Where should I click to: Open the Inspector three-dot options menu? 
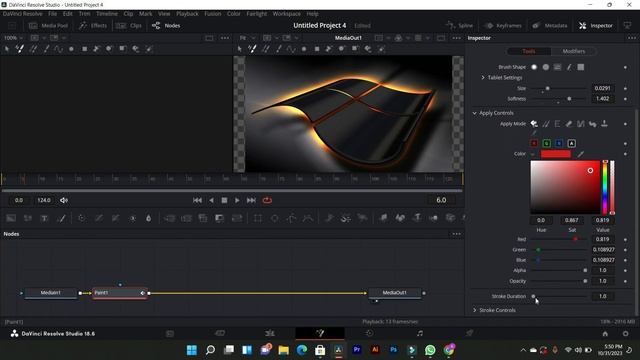[x=632, y=38]
